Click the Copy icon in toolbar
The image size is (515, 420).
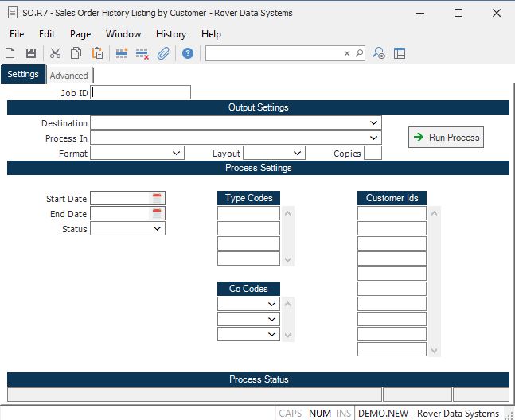[76, 53]
